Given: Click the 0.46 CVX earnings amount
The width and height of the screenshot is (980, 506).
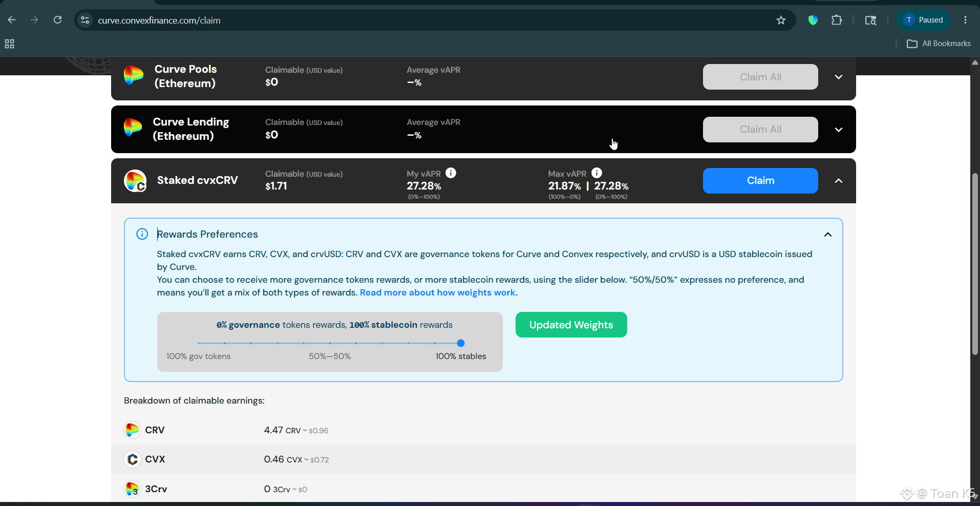Looking at the screenshot, I should point(296,459).
